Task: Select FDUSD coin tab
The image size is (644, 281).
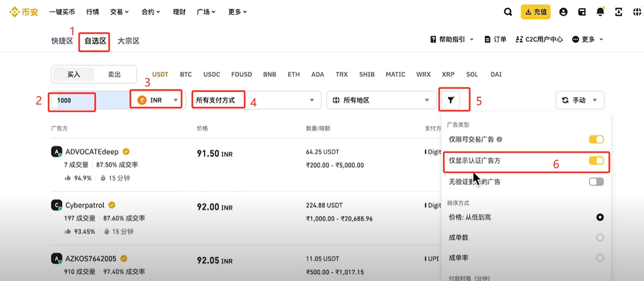Action: pos(242,75)
